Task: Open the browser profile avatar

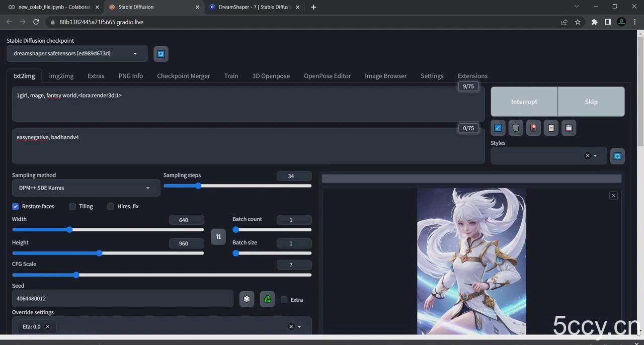Action: 621,22
